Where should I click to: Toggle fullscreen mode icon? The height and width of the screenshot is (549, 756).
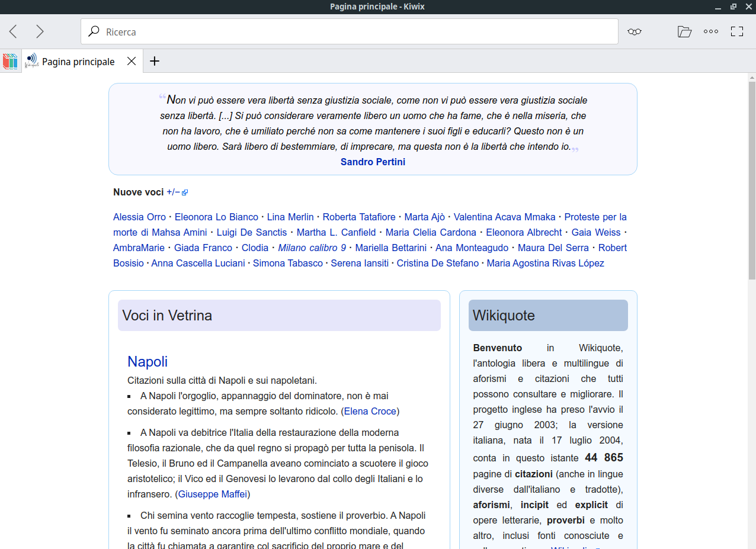point(737,32)
